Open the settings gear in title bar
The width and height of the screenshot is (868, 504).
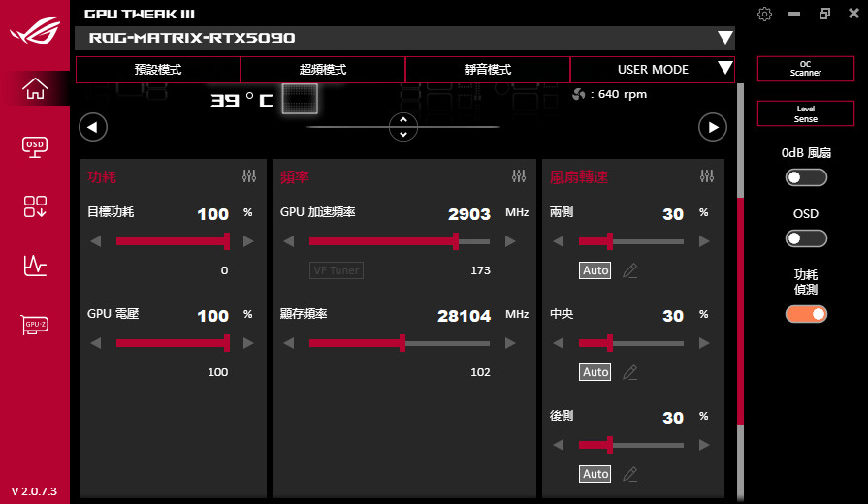(765, 14)
